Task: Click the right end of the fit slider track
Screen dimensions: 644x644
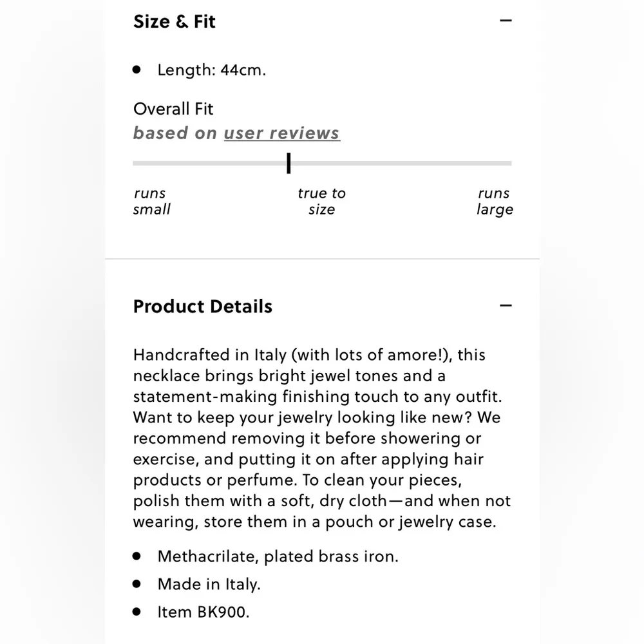Action: [x=507, y=164]
